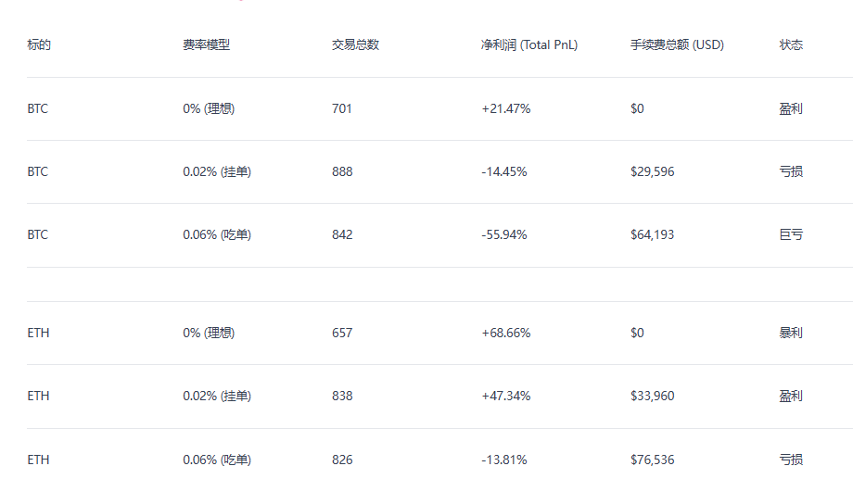Image resolution: width=853 pixels, height=504 pixels.
Task: Select the 701 trade count cell
Action: [342, 108]
